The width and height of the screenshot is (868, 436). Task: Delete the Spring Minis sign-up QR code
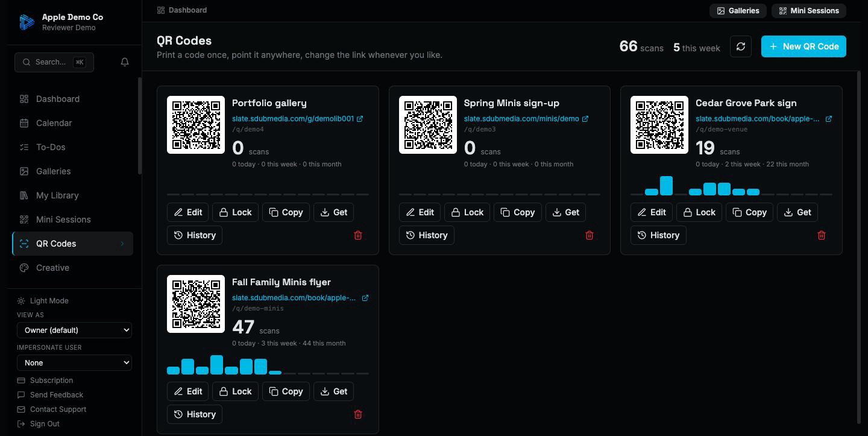point(590,235)
